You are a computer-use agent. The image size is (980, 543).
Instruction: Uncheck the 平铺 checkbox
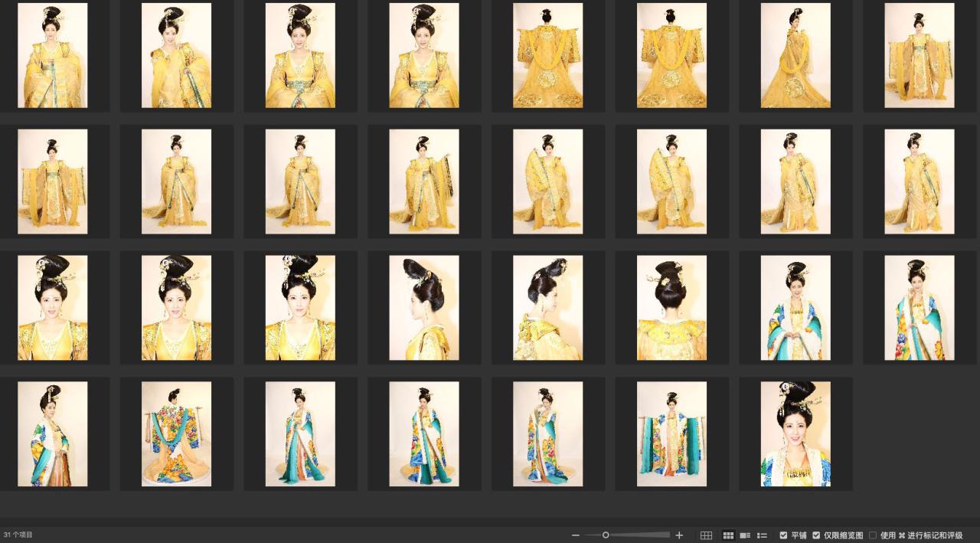[x=783, y=535]
